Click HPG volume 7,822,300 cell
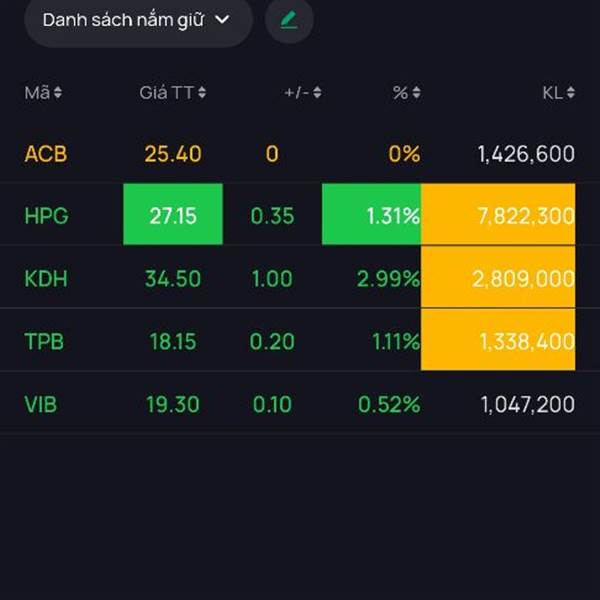 [x=498, y=214]
